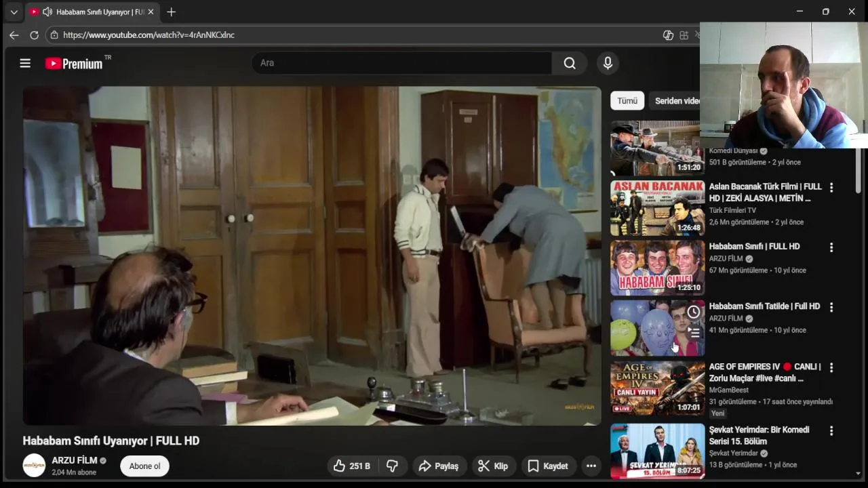Open tab search chevron in title bar

click(14, 12)
